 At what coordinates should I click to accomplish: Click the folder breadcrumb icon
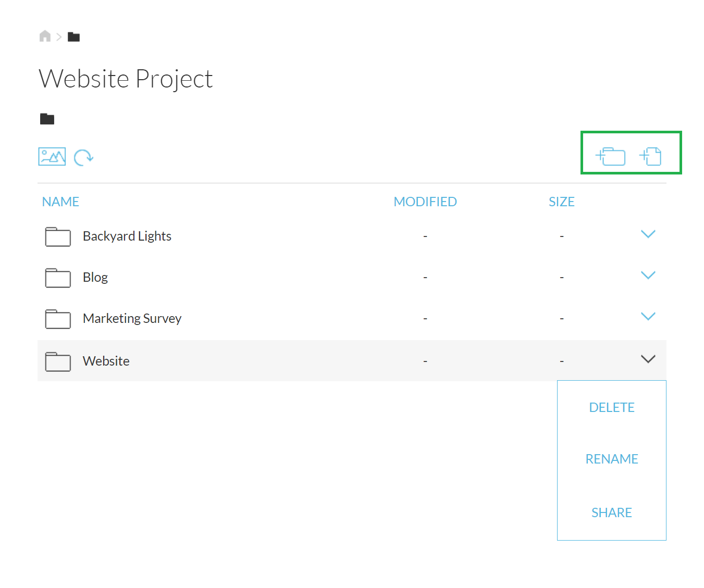(x=73, y=36)
